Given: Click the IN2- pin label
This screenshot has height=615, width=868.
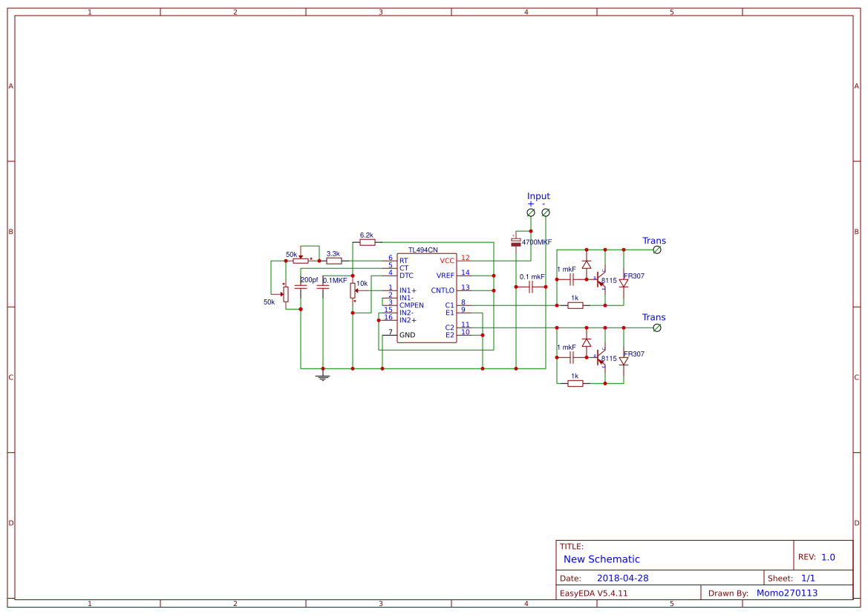Looking at the screenshot, I should click(406, 313).
